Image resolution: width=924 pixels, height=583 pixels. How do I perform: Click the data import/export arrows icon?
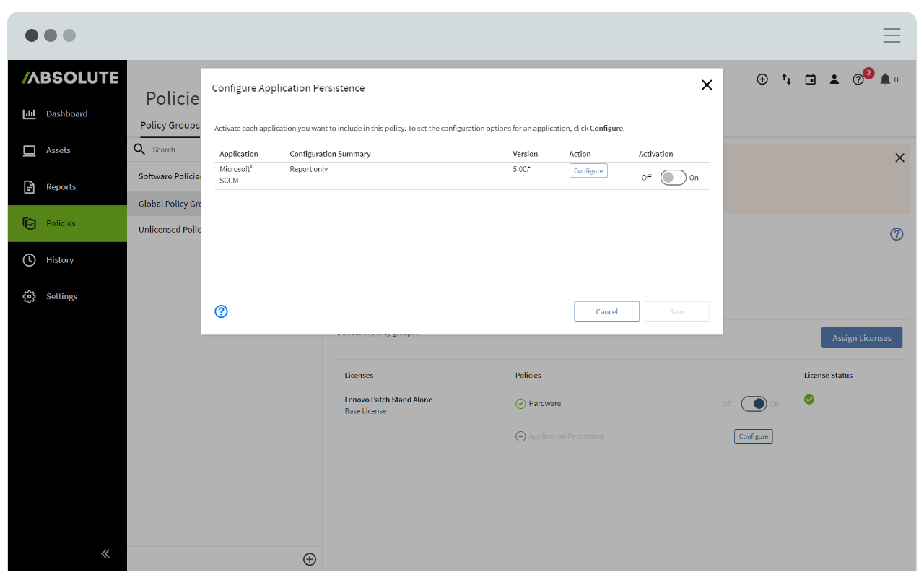786,79
